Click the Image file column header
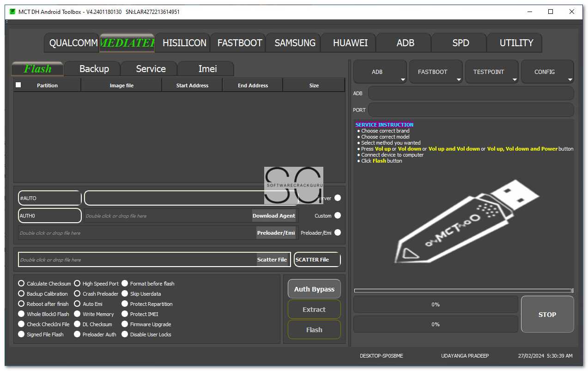This screenshot has width=588, height=371. point(121,85)
